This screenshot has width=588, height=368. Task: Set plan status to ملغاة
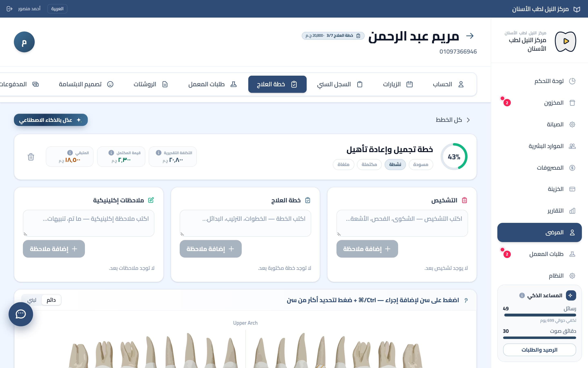[344, 165]
